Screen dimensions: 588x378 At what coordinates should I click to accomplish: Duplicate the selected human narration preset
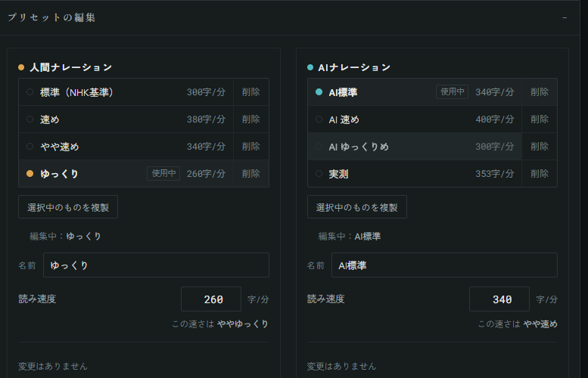(68, 207)
